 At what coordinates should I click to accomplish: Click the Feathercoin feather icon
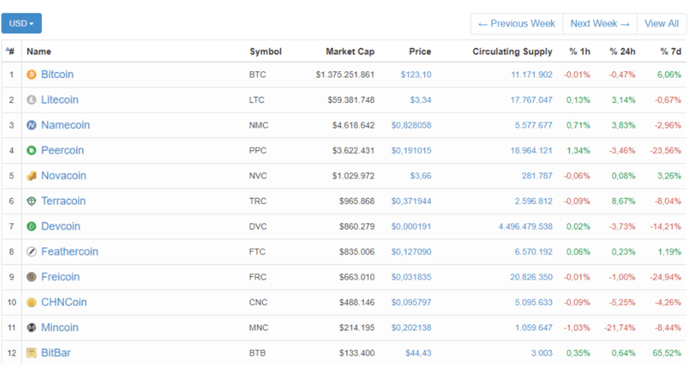(31, 252)
